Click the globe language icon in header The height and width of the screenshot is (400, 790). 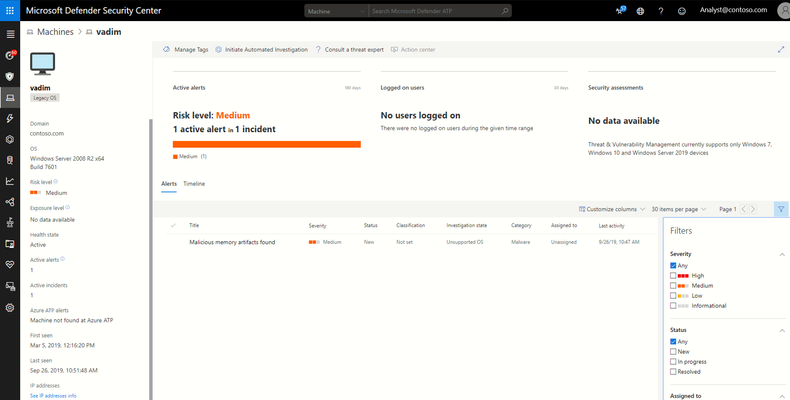640,11
